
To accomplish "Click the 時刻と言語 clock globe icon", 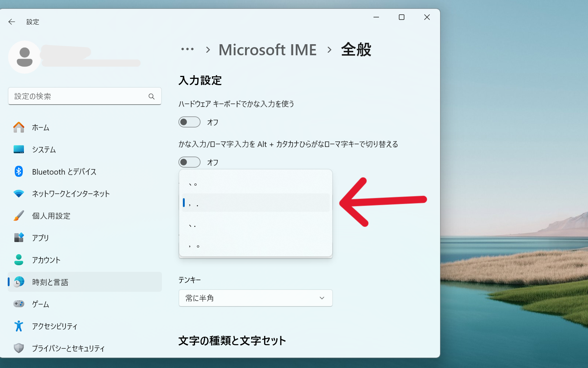I will click(x=19, y=282).
